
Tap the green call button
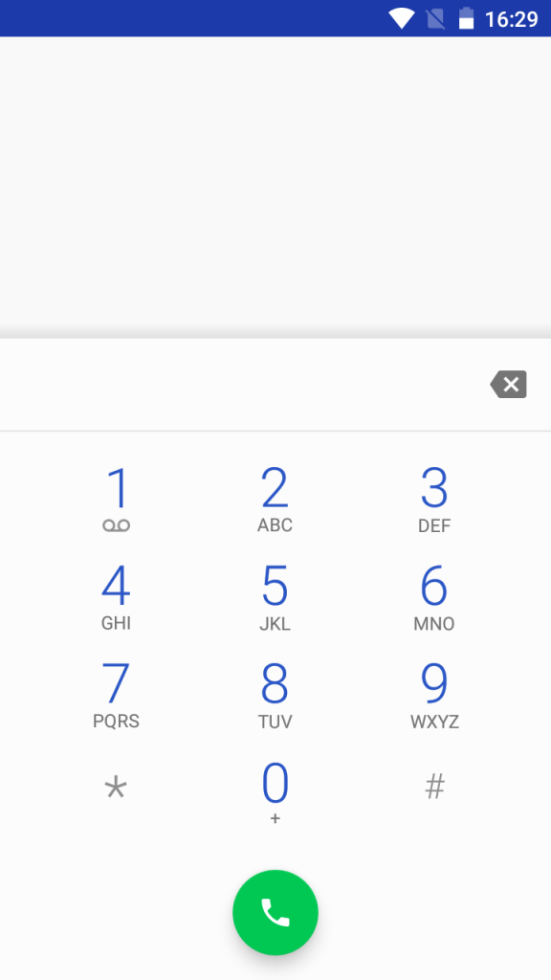275,912
